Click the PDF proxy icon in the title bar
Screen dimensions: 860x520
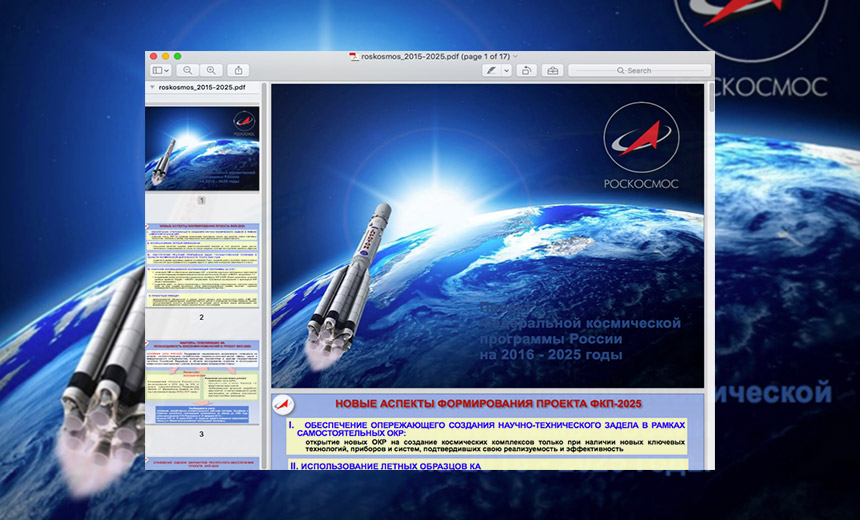[x=354, y=56]
